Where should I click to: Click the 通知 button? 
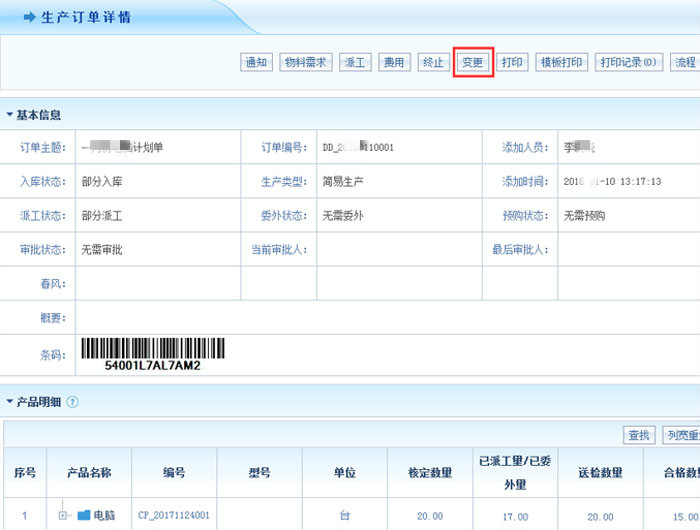(x=256, y=62)
